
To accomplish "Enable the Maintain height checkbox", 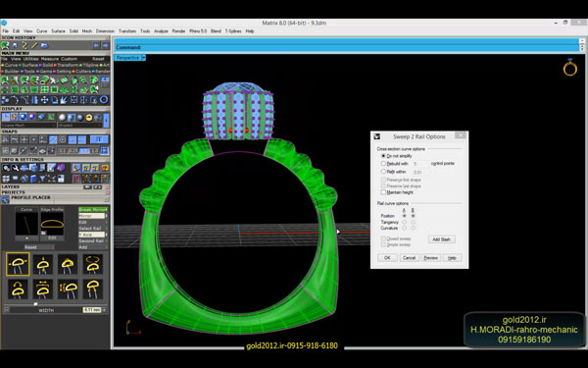I will [383, 192].
